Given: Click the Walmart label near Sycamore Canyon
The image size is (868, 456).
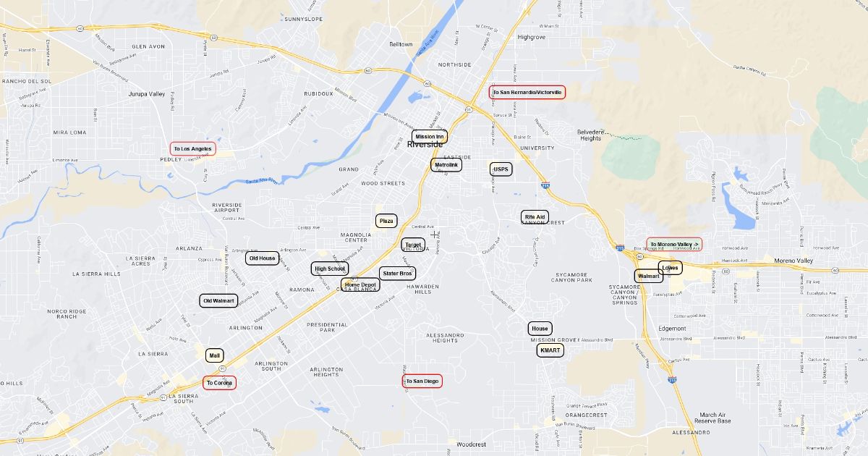Looking at the screenshot, I should [649, 276].
